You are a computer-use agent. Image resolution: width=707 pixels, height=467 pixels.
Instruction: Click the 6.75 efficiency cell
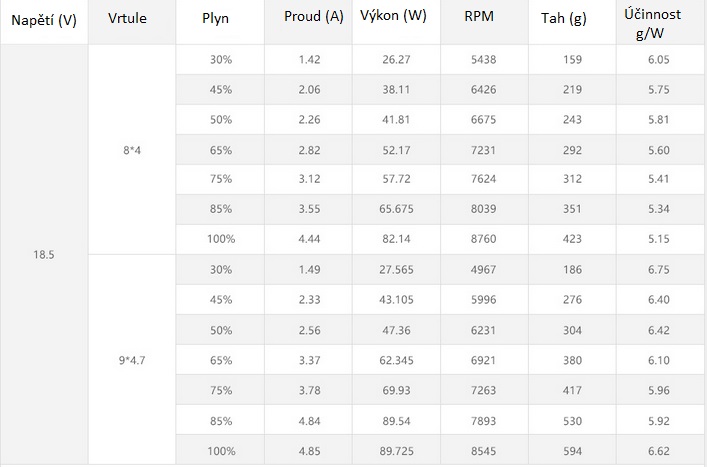(661, 270)
